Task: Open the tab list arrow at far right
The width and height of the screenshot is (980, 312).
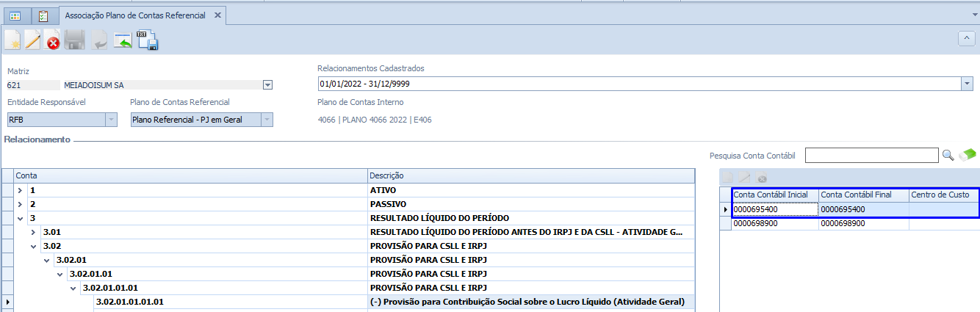Action: click(973, 15)
